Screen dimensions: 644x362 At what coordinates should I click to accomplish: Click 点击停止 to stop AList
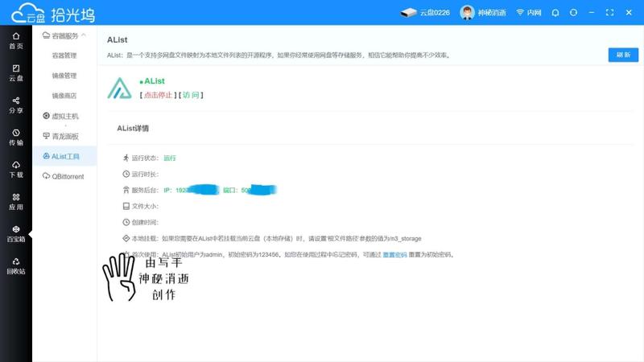(x=158, y=95)
